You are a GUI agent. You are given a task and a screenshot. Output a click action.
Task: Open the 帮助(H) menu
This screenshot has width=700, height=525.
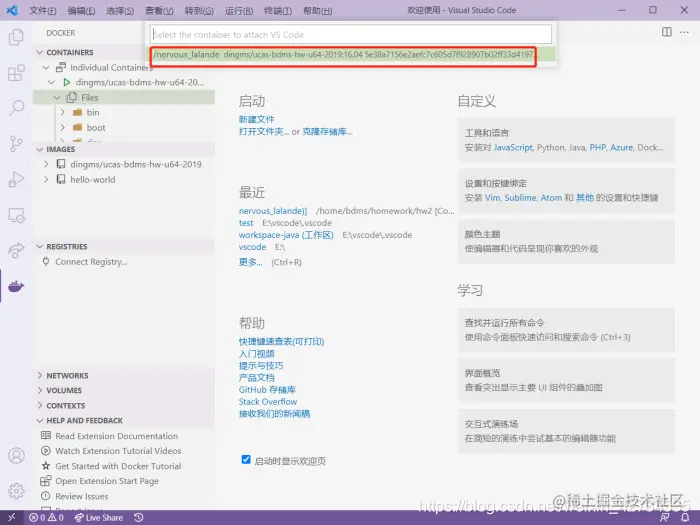point(317,10)
